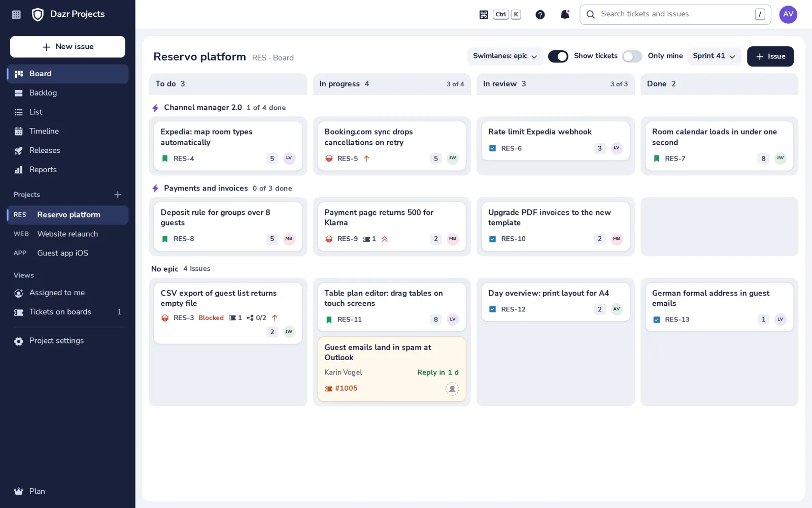Viewport: 812px width, 508px height.
Task: Collapse the Channel manager 2.0 swimlane
Action: click(x=219, y=108)
